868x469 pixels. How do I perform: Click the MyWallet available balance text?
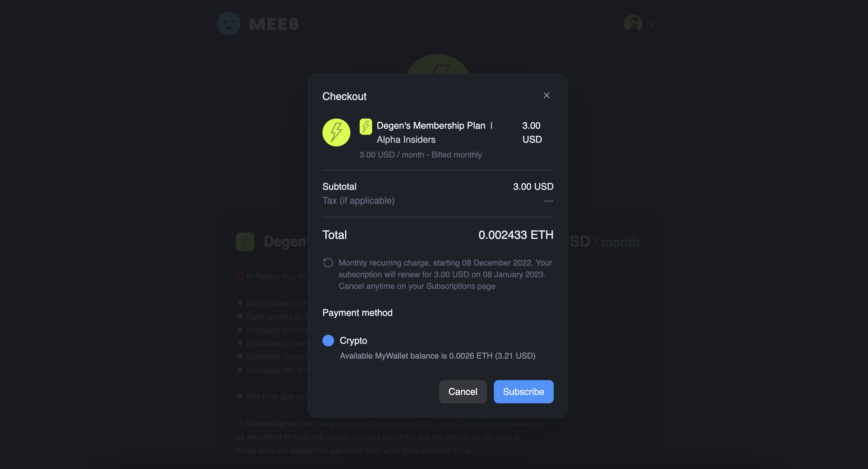click(437, 356)
